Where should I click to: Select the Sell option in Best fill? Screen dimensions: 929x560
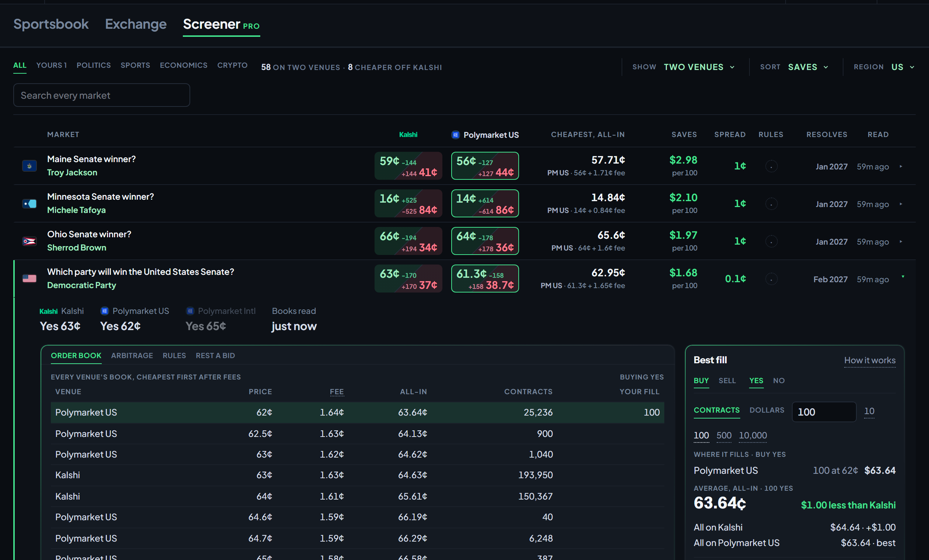727,381
